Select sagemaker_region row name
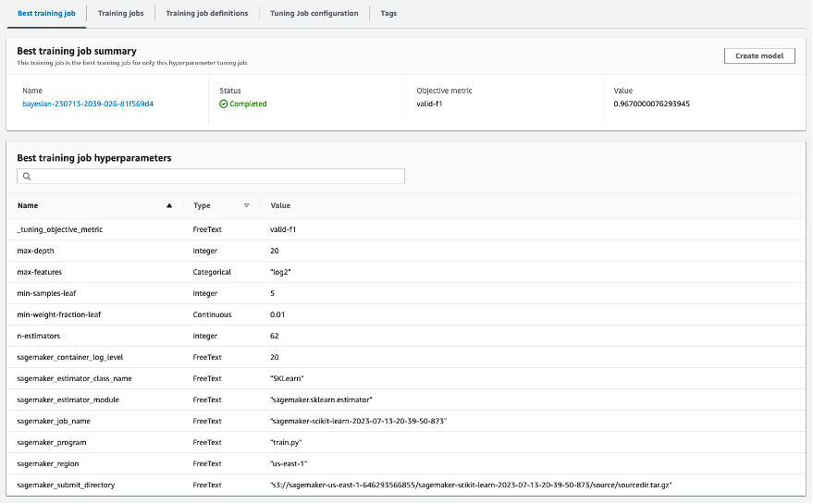This screenshot has width=813, height=504. point(48,463)
